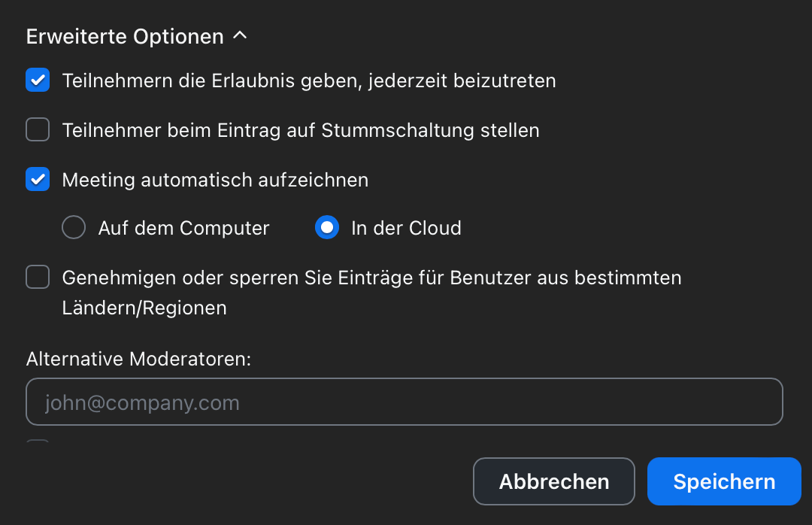
Task: Click the Auf dem Computer label text
Action: coord(184,228)
